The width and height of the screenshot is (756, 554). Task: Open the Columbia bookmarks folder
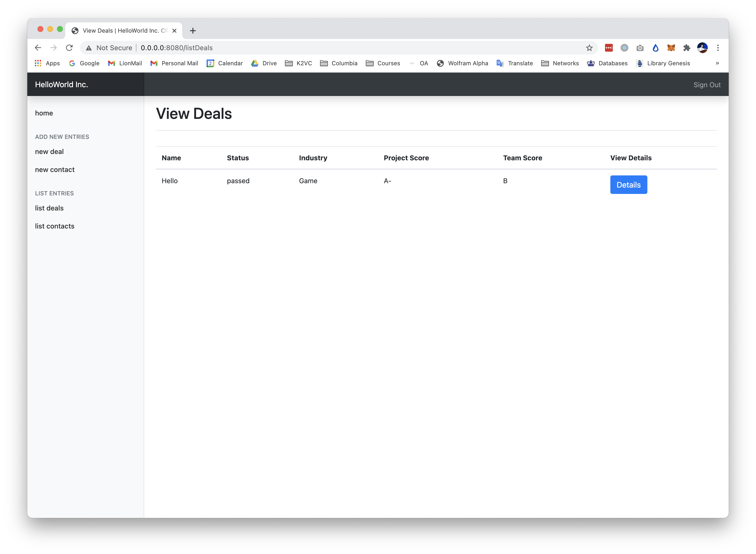click(x=339, y=63)
